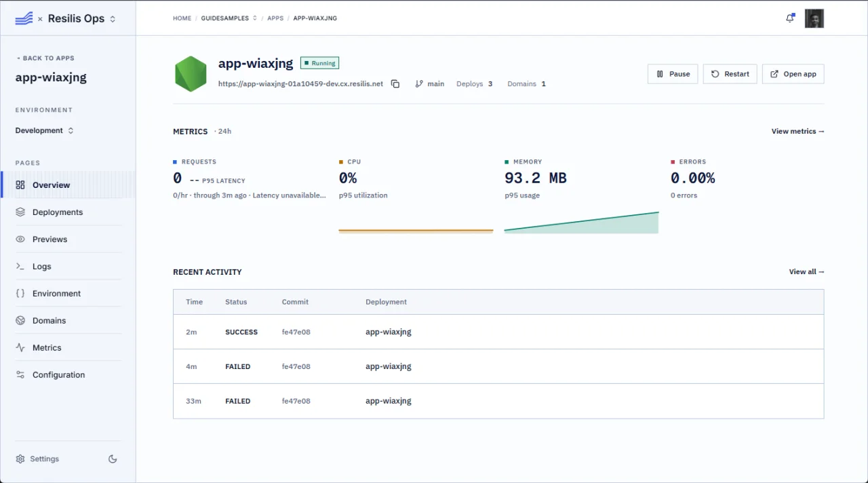Open the user avatar menu
Viewport: 868px width, 483px height.
(x=814, y=18)
